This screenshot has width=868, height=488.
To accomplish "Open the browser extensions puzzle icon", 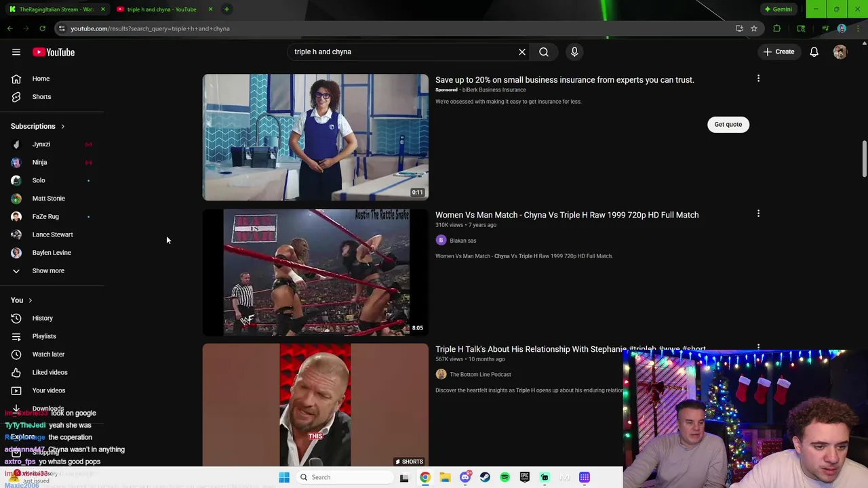I will 777,28.
